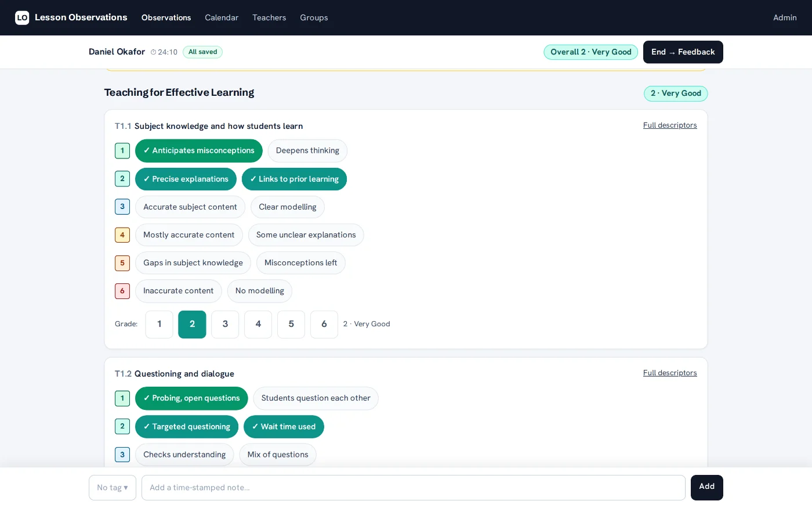Set T1.1 grade to 3
This screenshot has width=812, height=508.
[225, 325]
